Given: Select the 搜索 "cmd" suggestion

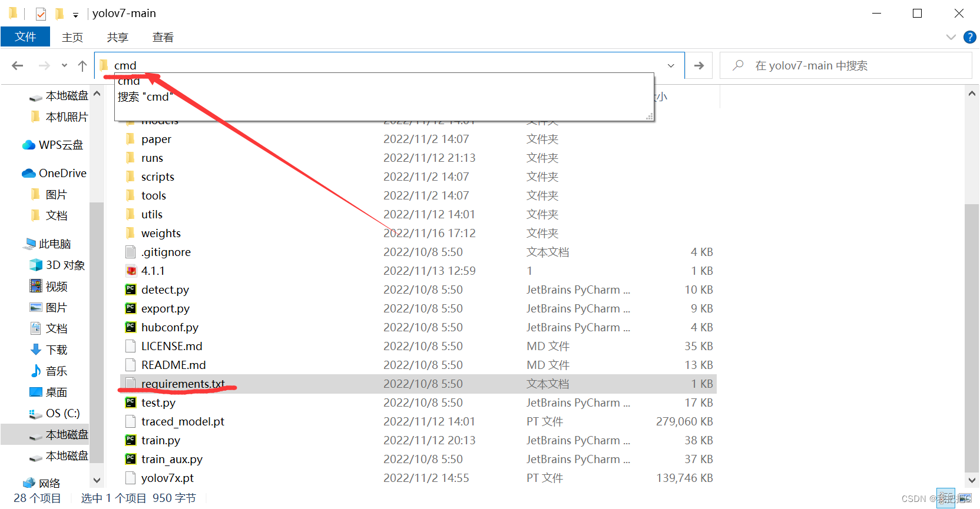Looking at the screenshot, I should [384, 97].
